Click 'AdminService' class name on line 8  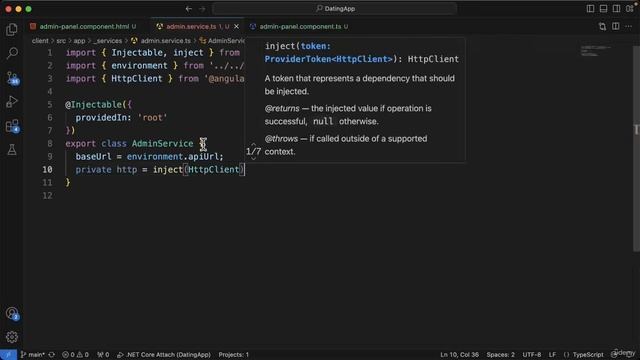pyautogui.click(x=162, y=143)
